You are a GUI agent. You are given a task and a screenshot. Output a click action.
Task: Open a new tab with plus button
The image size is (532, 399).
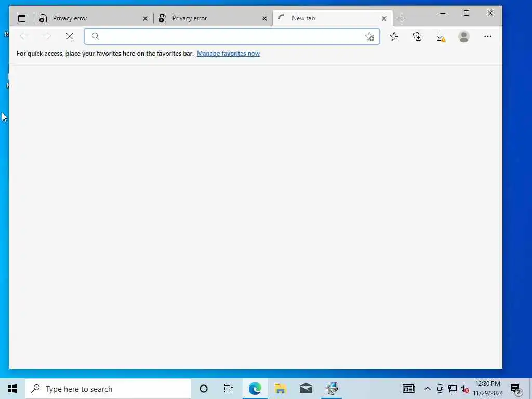point(402,18)
